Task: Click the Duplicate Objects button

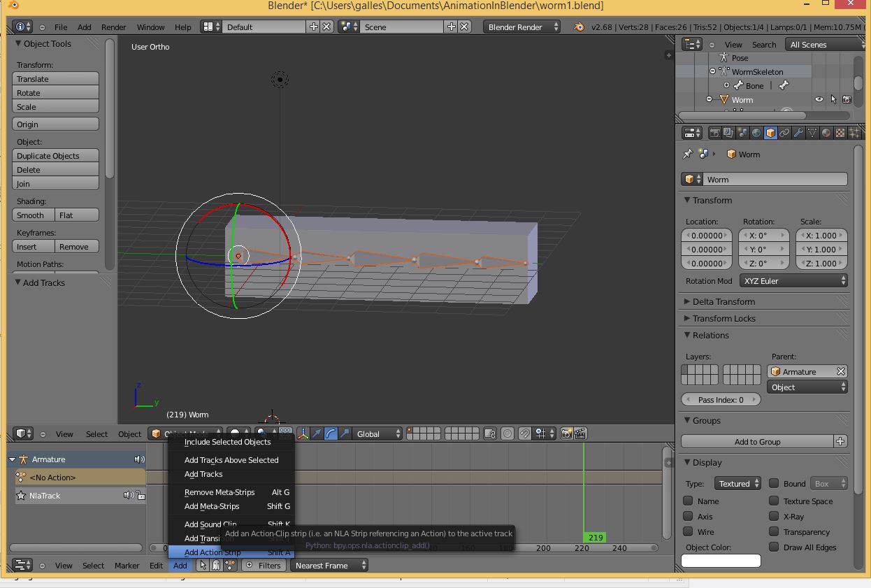Action: [x=55, y=156]
